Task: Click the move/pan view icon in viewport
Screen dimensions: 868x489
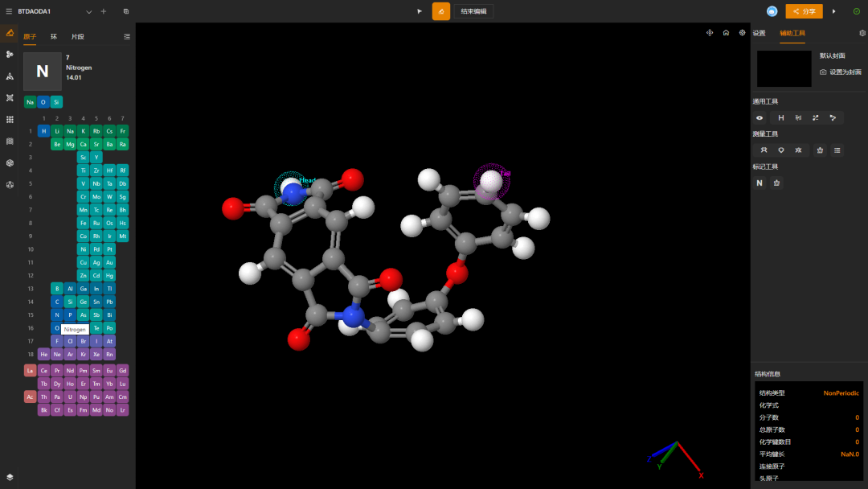Action: (710, 33)
